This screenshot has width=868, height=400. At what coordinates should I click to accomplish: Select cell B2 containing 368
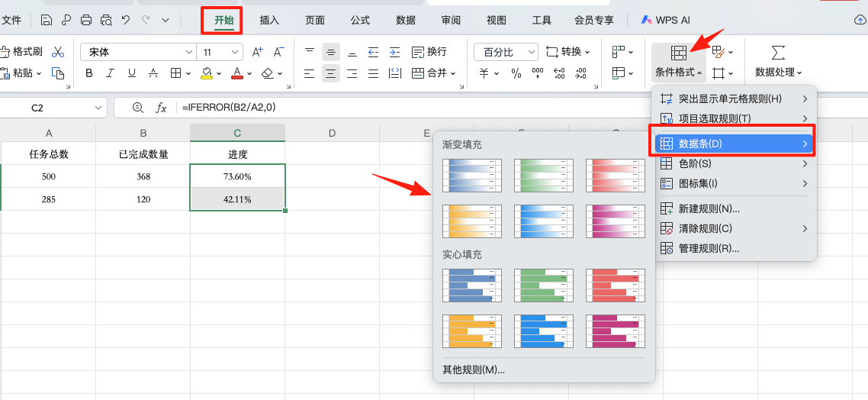point(143,176)
